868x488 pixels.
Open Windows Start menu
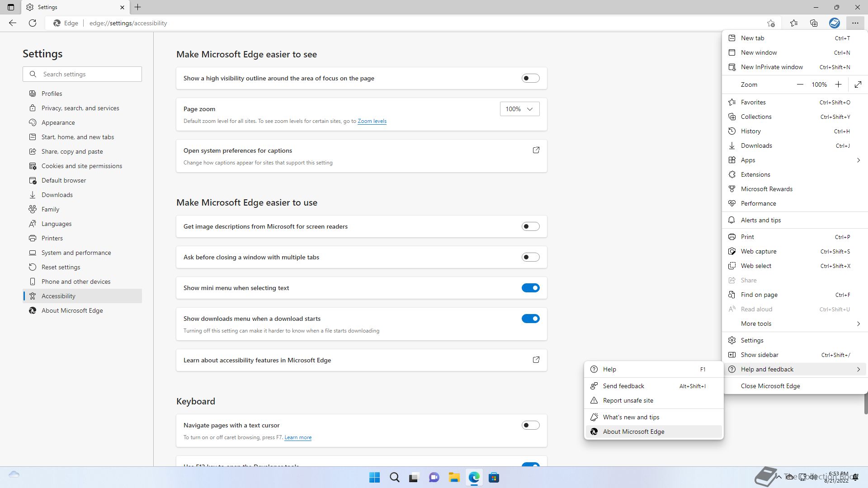(x=375, y=478)
